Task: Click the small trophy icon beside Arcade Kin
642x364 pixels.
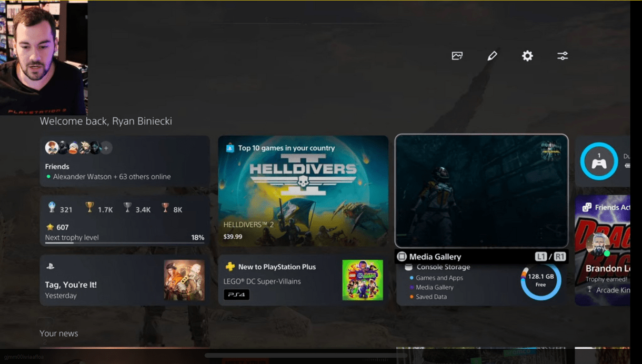Action: click(x=589, y=290)
